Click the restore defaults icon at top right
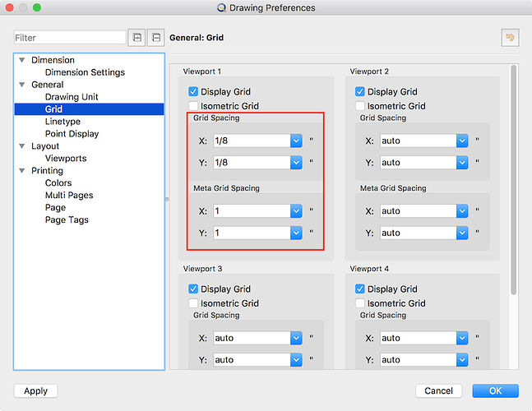The image size is (532, 411). [510, 38]
